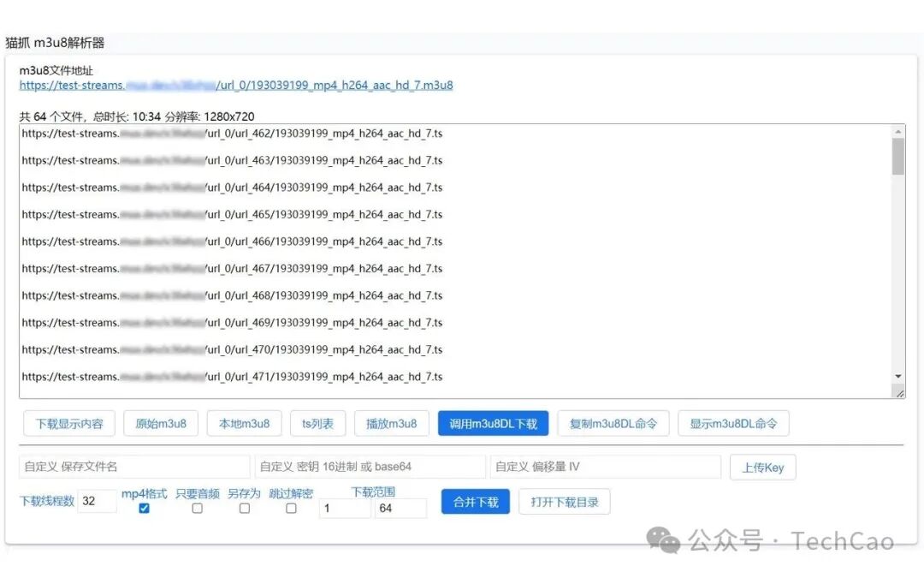Show the 原始m3u8 content
The width and height of the screenshot is (924, 578).
coord(161,424)
